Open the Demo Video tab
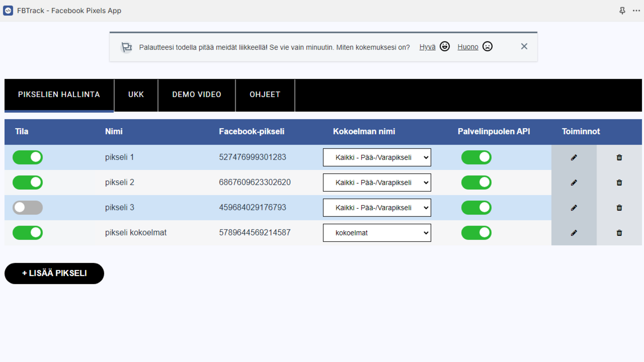Screen dimensions: 644x362 (x=197, y=95)
